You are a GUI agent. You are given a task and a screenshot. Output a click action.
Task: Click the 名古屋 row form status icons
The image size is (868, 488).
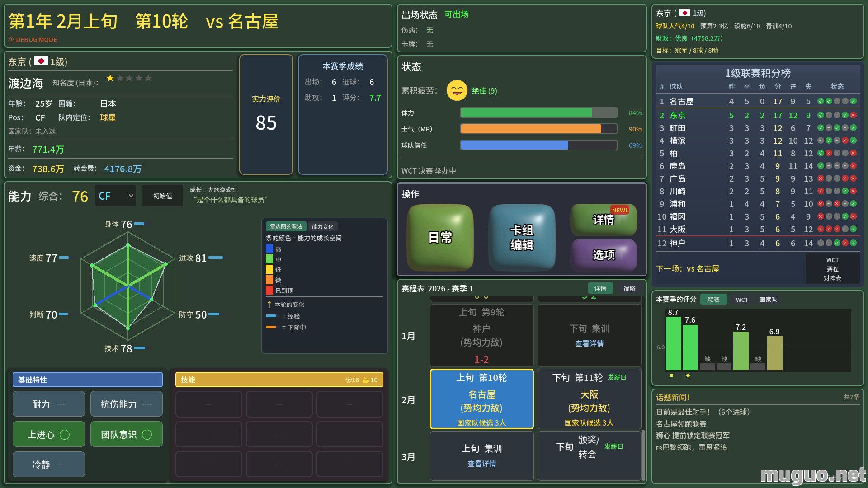tap(837, 101)
